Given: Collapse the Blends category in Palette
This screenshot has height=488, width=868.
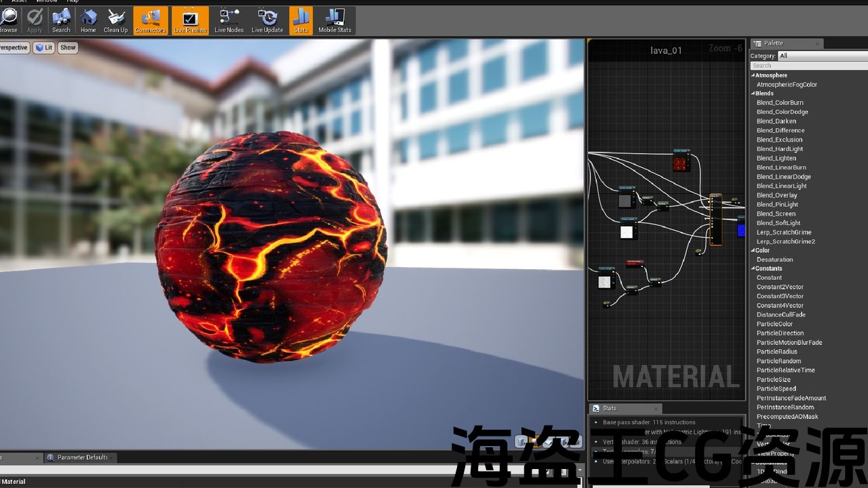Looking at the screenshot, I should pos(753,94).
